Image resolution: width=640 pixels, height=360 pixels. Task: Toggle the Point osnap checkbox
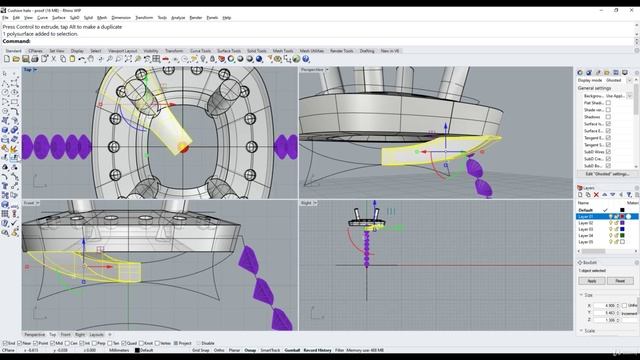coord(36,343)
